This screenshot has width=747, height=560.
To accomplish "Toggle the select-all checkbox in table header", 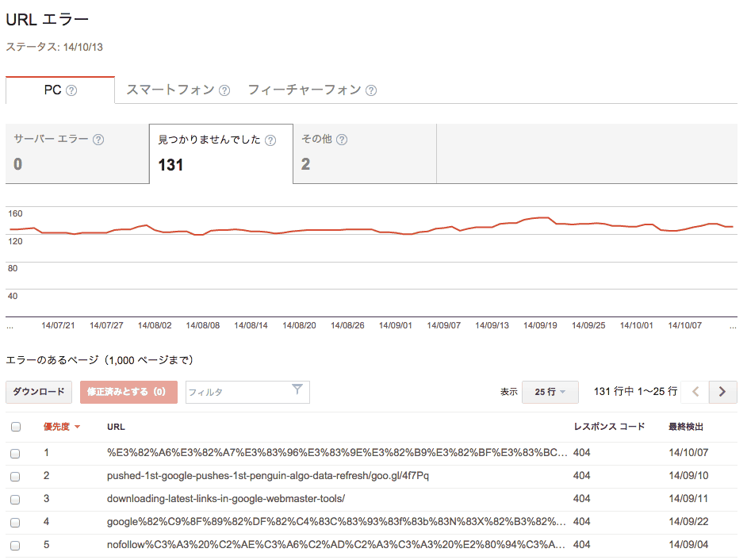I will pyautogui.click(x=16, y=428).
